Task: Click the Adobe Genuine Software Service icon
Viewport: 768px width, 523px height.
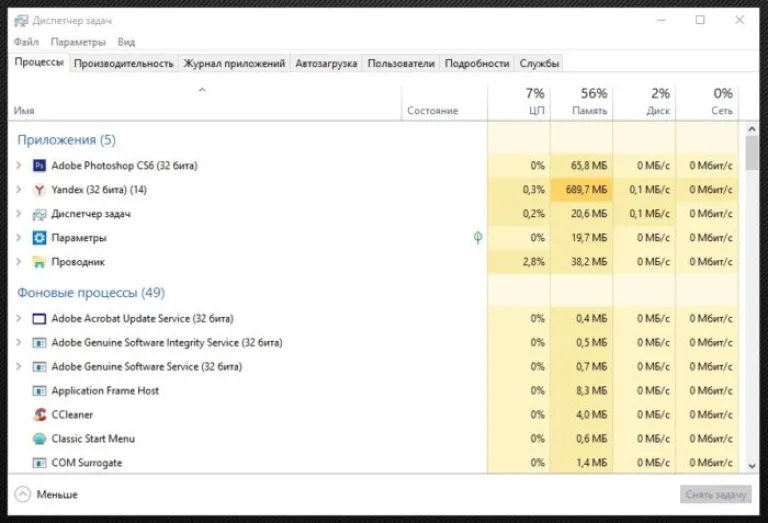Action: click(x=39, y=367)
